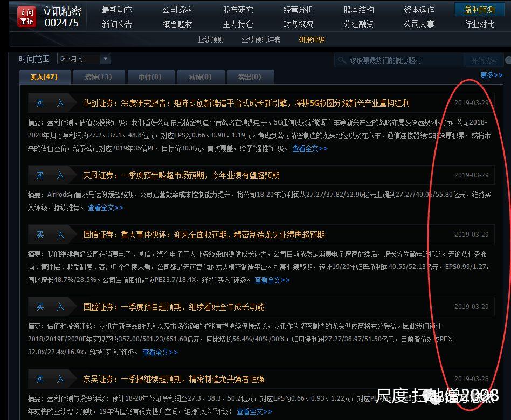Open the 行业对比 menu item
The image size is (511, 420).
click(479, 24)
